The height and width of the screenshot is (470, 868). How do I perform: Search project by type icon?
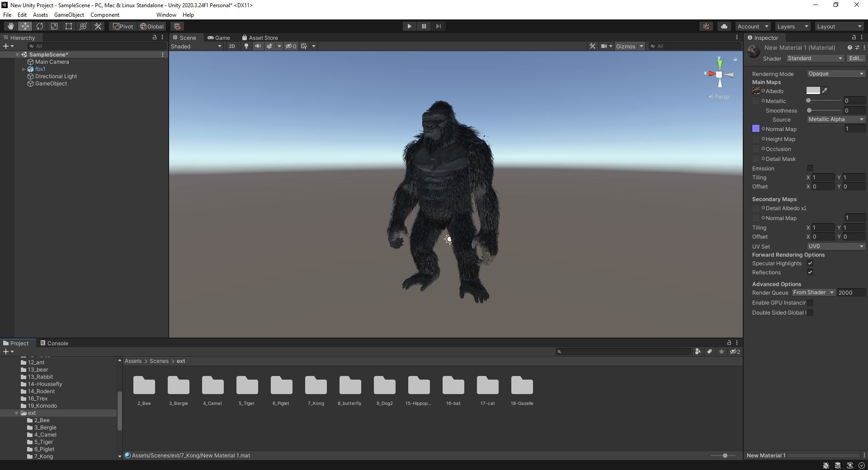click(698, 352)
